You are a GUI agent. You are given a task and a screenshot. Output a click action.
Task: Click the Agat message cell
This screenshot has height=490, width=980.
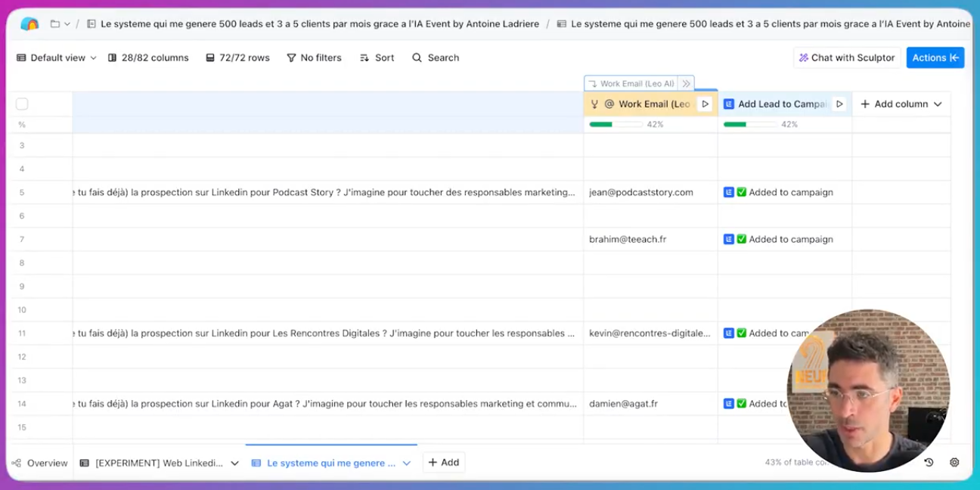328,404
